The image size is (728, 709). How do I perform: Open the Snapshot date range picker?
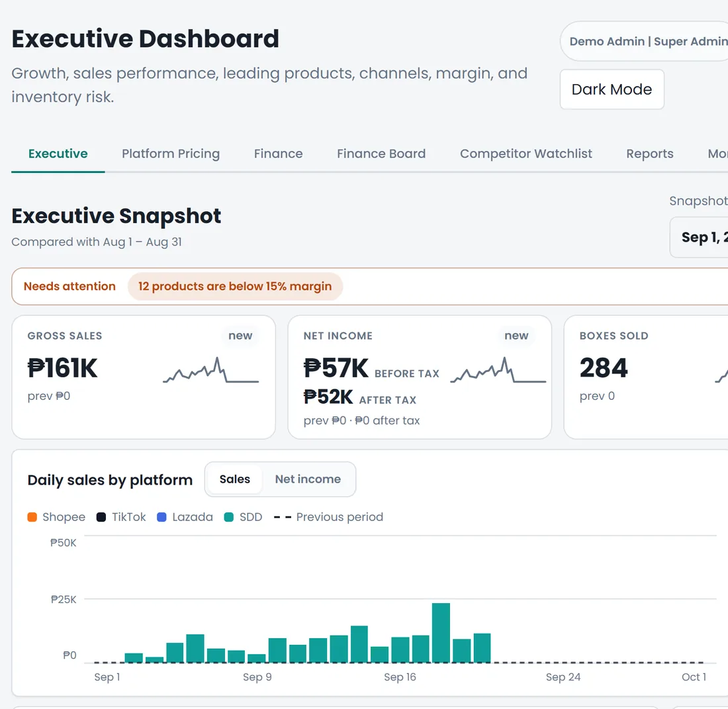click(x=700, y=237)
